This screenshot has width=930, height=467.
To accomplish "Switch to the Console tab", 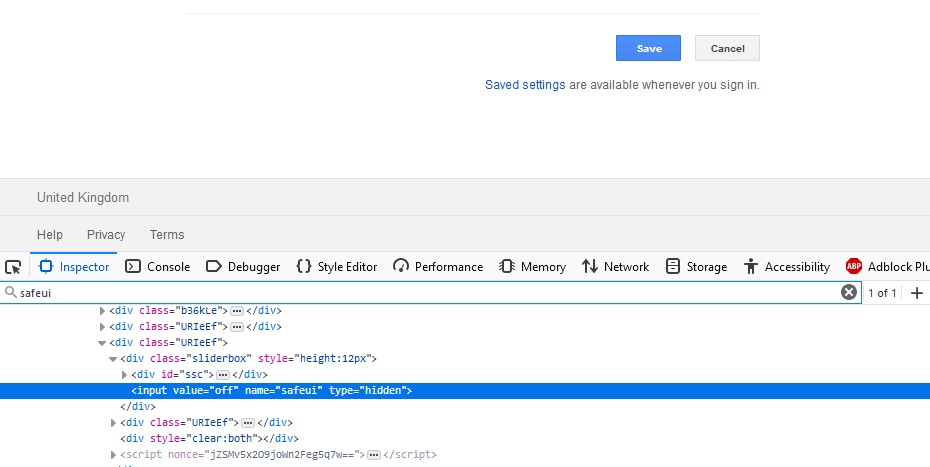I will (158, 267).
